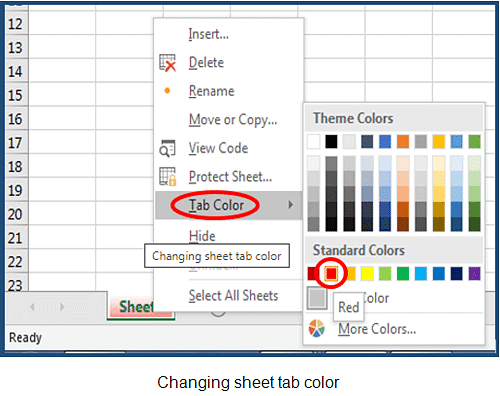Viewport: 500px width, 396px height.
Task: Pick the Black theme color swatch
Action: coord(331,142)
